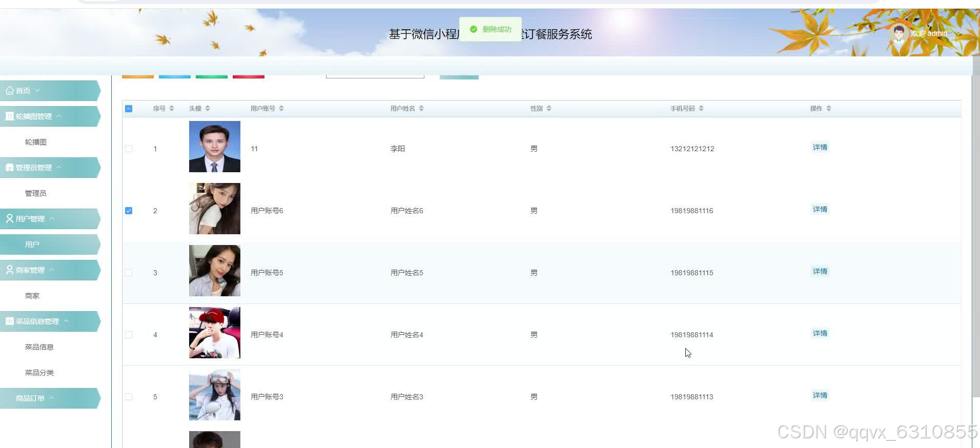Click phone number 19819881113
Image resolution: width=980 pixels, height=448 pixels.
point(692,397)
